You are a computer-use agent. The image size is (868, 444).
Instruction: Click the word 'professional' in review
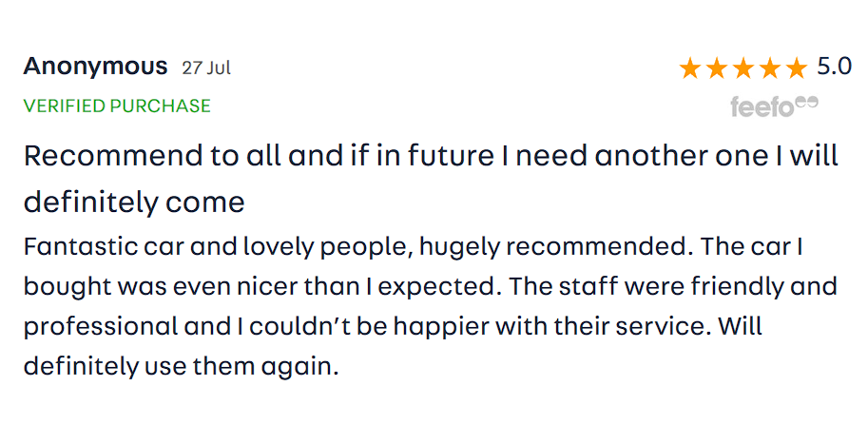100,325
